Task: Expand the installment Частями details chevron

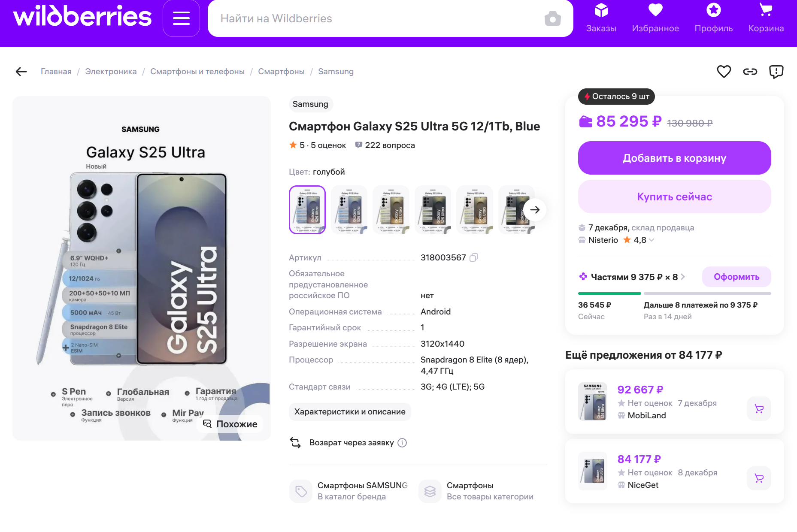Action: tap(683, 277)
